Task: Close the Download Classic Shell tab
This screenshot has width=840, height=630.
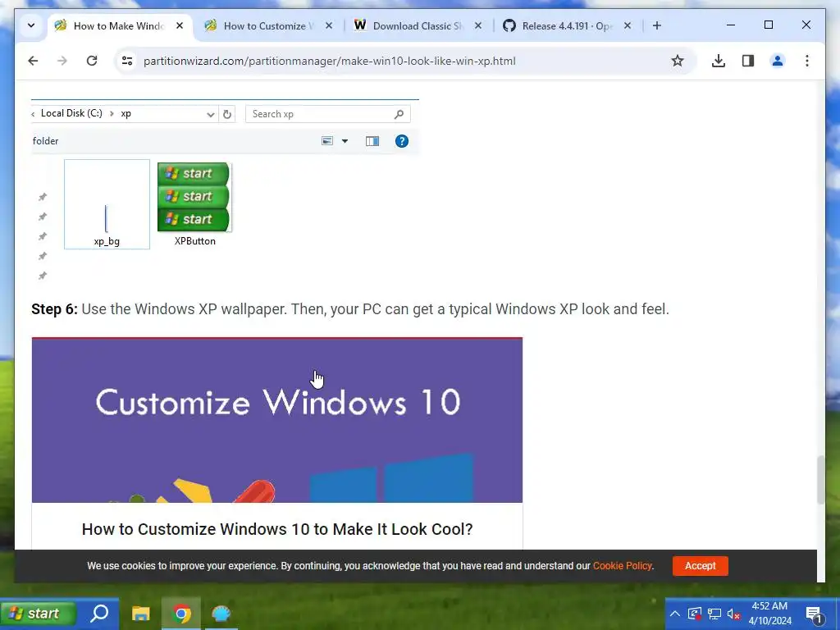Action: tap(478, 25)
